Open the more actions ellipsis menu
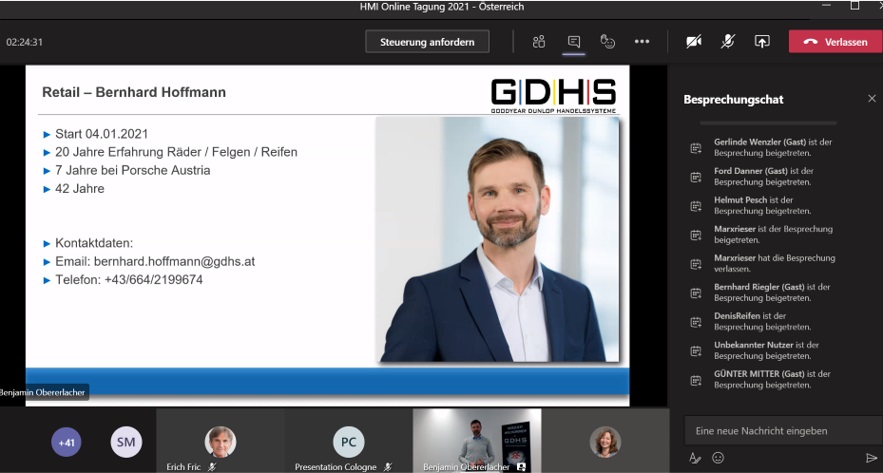This screenshot has height=473, width=883. tap(642, 41)
